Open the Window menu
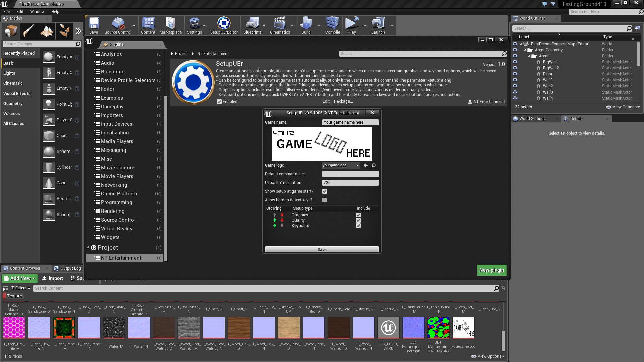The height and width of the screenshot is (362, 644). tap(37, 11)
